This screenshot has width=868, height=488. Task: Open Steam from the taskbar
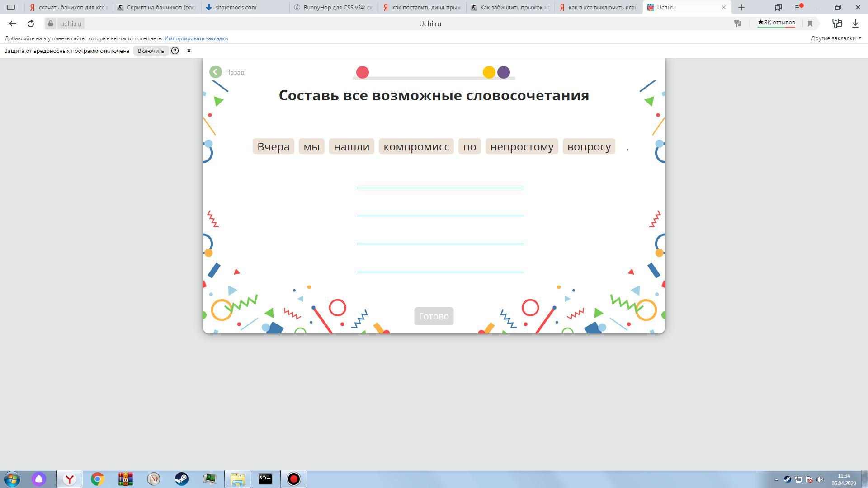(x=182, y=479)
